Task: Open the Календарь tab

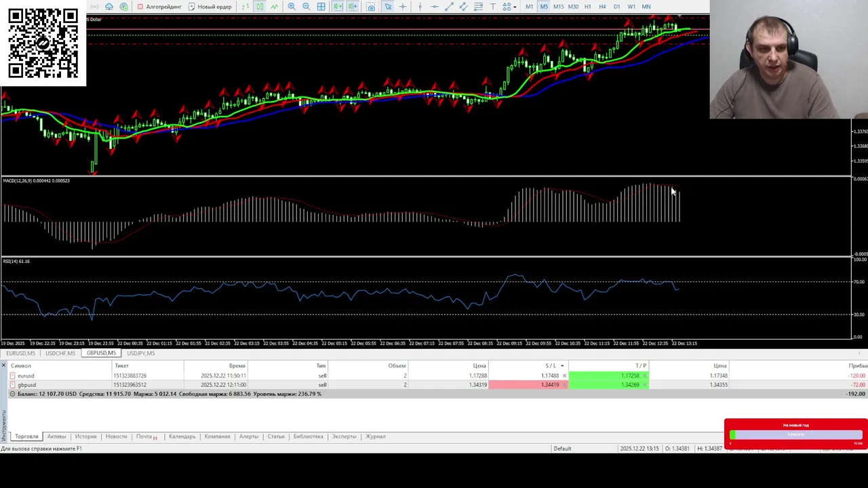Action: (x=182, y=436)
